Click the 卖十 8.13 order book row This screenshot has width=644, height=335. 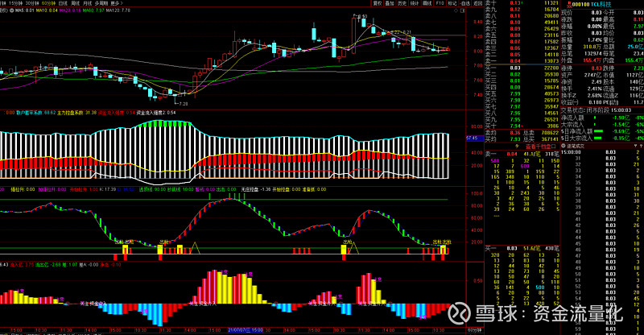tap(522, 2)
